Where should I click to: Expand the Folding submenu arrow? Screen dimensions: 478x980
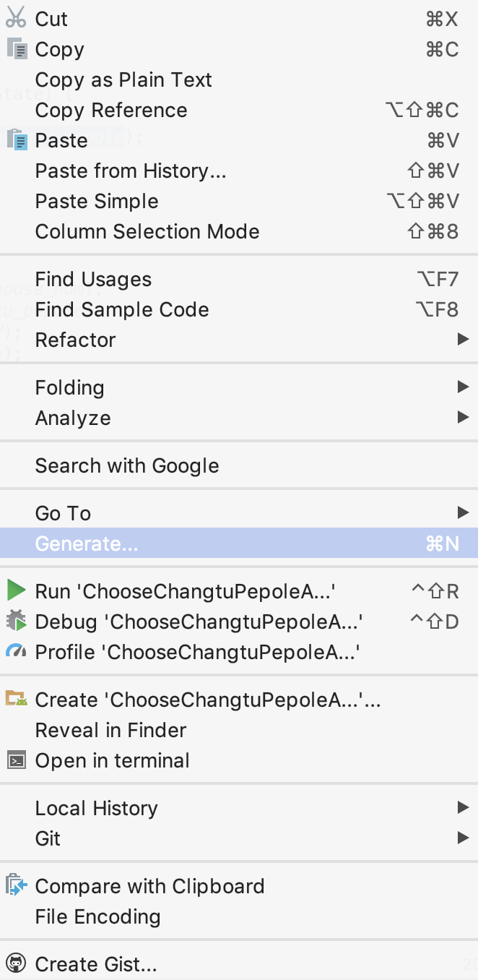[x=463, y=387]
